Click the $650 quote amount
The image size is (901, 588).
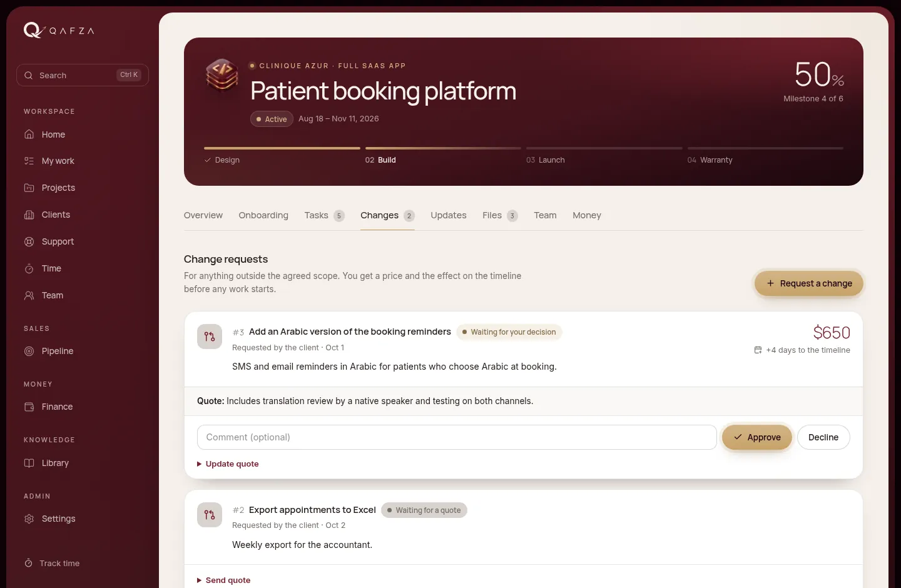[x=832, y=333]
